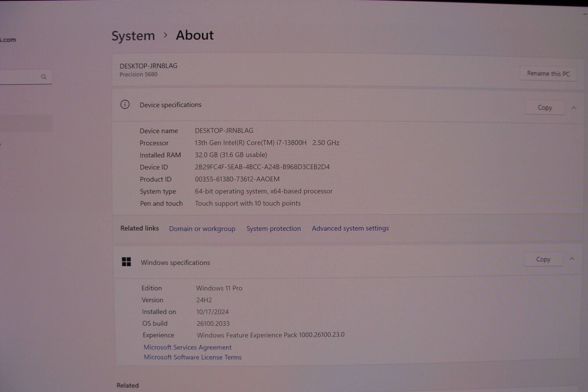
Task: Select the install date 10/17/2024
Action: pyautogui.click(x=212, y=312)
